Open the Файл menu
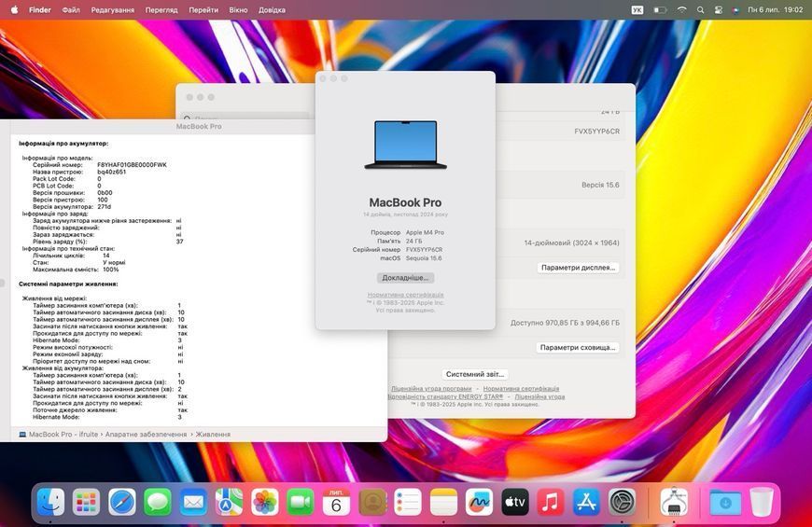This screenshot has width=812, height=527. [x=71, y=9]
